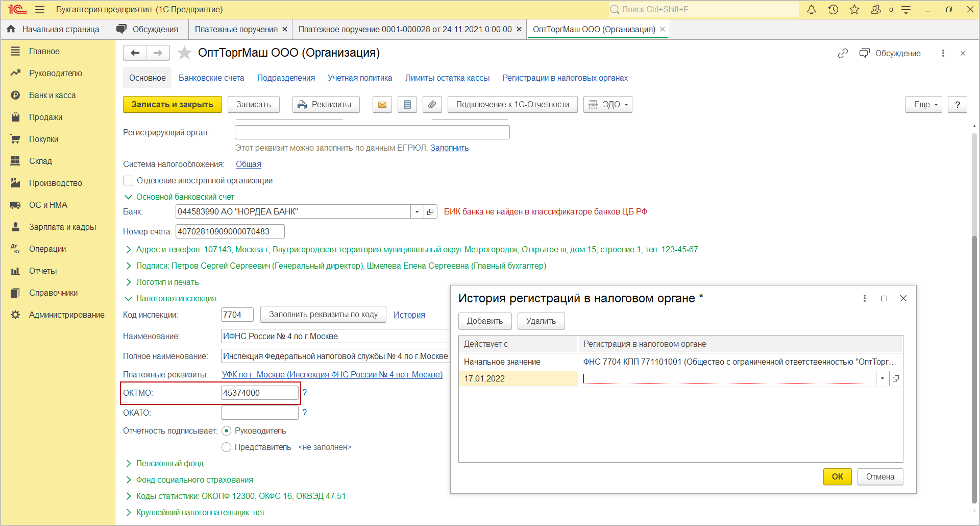980x526 pixels.
Task: Click the Записать и закрыть button
Action: point(173,105)
